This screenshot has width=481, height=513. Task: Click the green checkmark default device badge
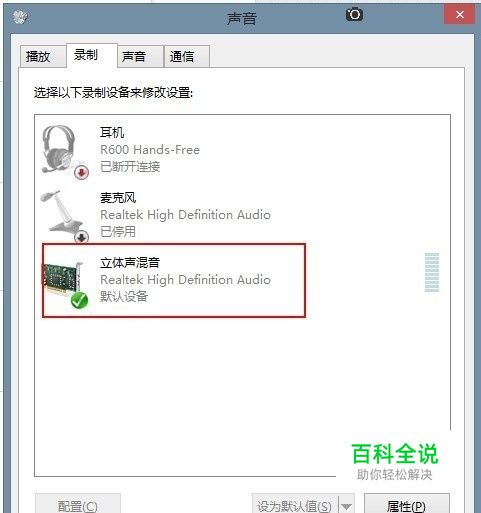pos(79,300)
